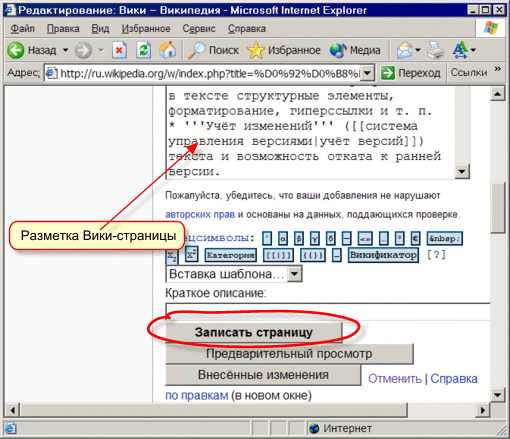Click the Forward green arrow button
Image resolution: width=510 pixels, height=439 pixels.
[83, 50]
